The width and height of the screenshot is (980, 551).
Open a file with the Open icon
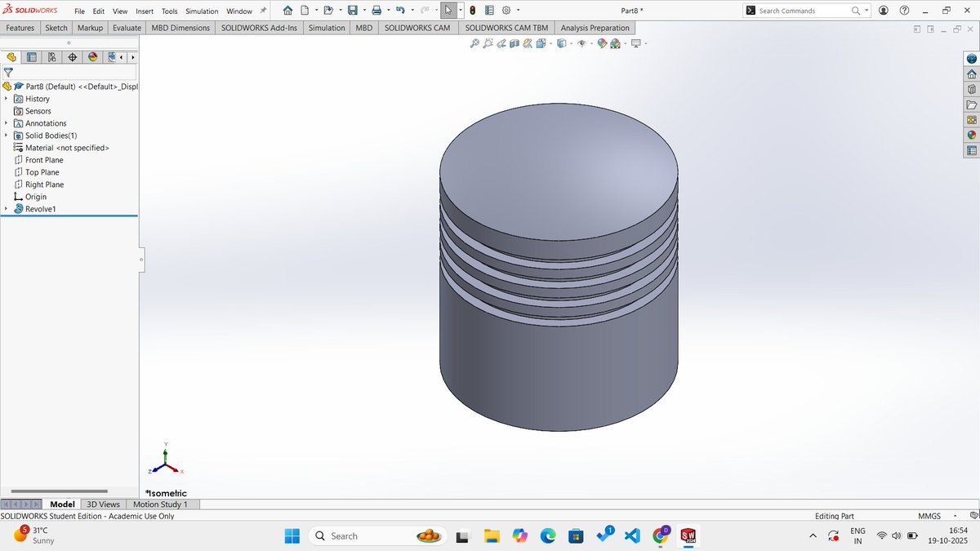pyautogui.click(x=328, y=11)
